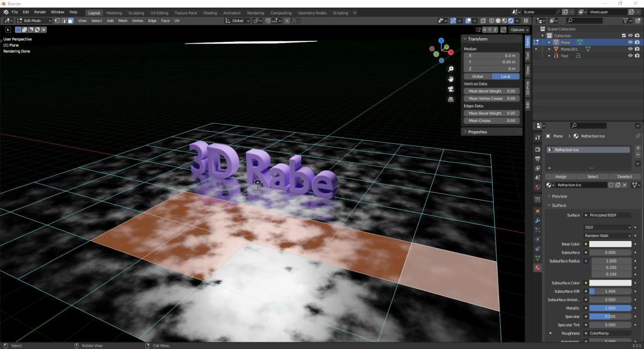
Task: Duplicate Refraction Ice material icon
Action: coord(618,185)
